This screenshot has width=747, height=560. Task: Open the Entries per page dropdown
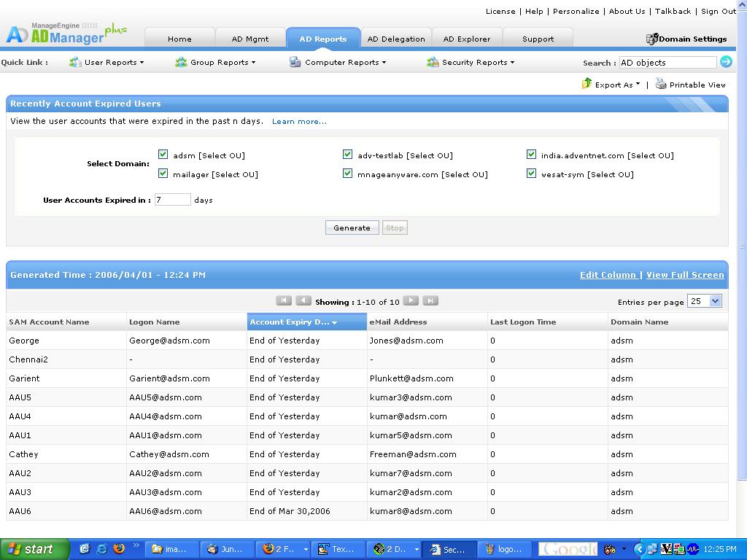coord(705,301)
